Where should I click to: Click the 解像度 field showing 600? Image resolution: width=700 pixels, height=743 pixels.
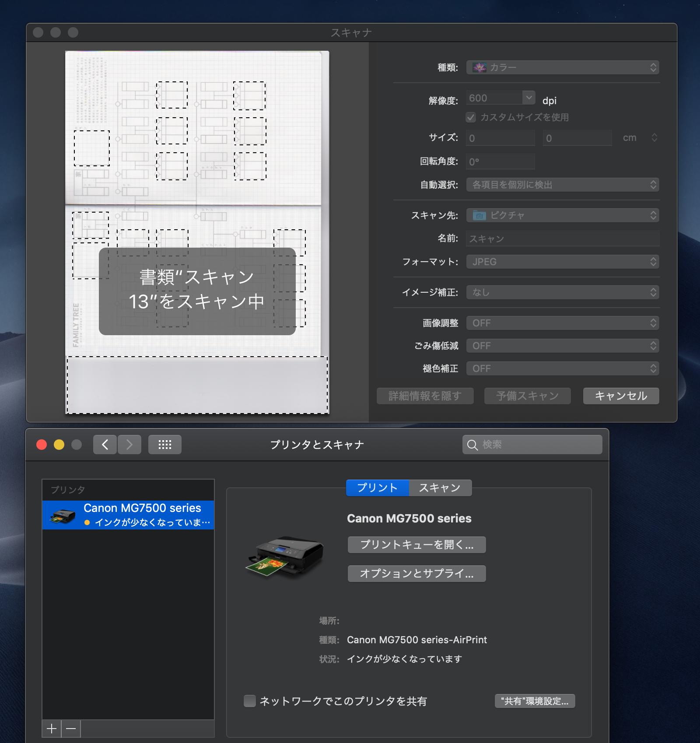494,98
